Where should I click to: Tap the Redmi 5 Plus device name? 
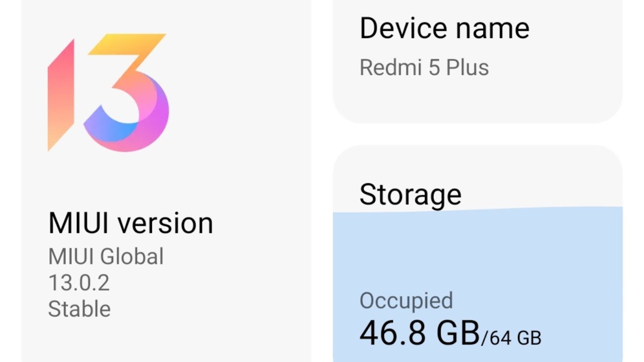[x=424, y=67]
